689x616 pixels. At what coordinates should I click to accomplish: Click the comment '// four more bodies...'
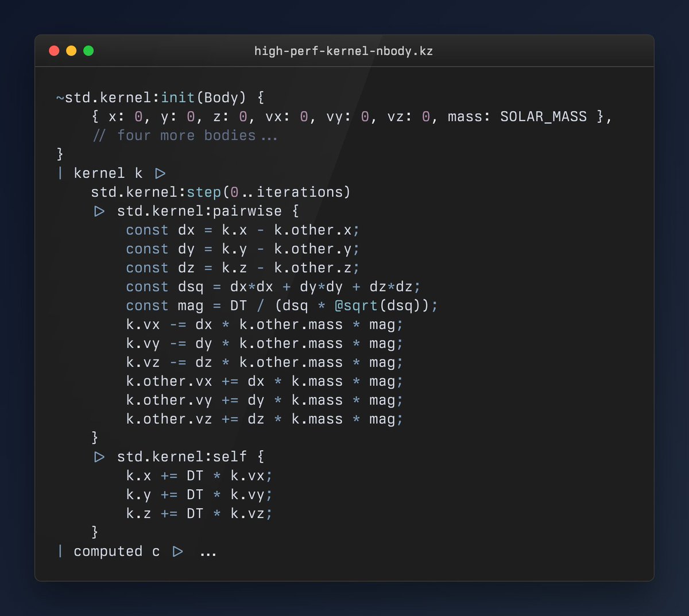[185, 135]
